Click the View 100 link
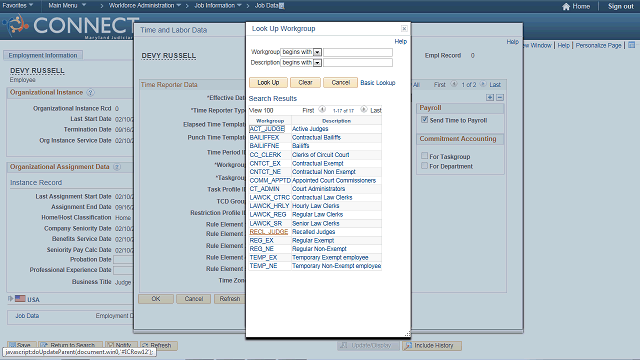 (x=261, y=110)
